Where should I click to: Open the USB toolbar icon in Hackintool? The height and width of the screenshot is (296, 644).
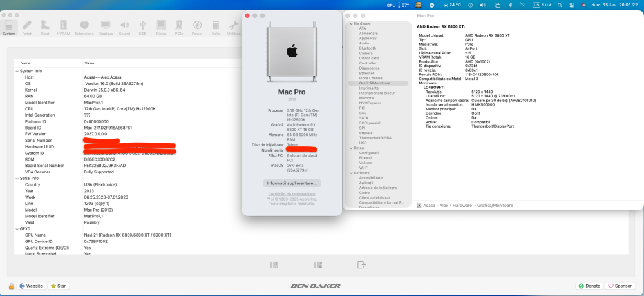point(142,28)
